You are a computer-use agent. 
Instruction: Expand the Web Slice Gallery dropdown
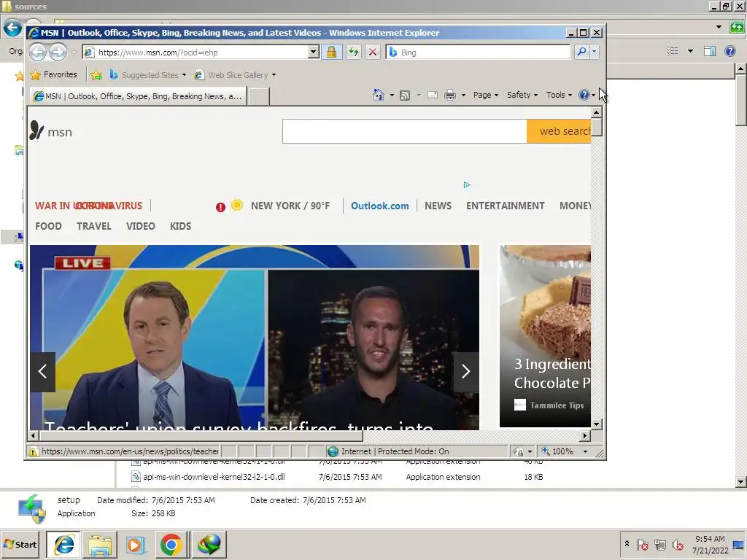click(274, 75)
